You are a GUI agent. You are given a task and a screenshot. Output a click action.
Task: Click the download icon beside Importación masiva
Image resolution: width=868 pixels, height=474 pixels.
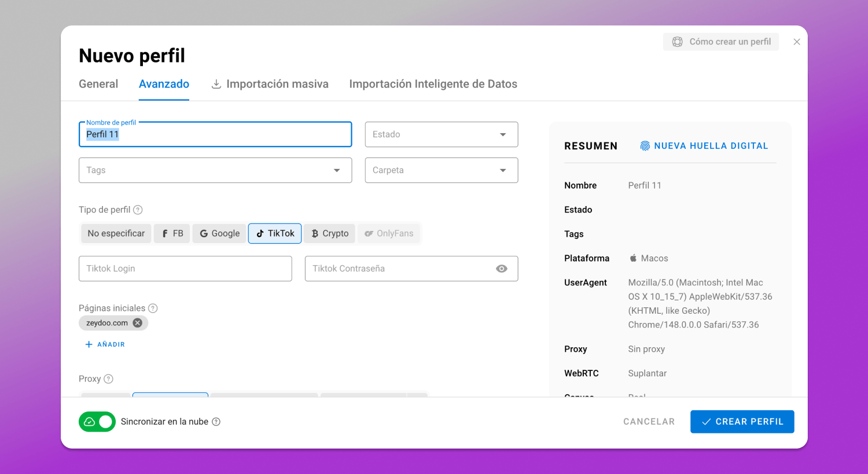[216, 84]
